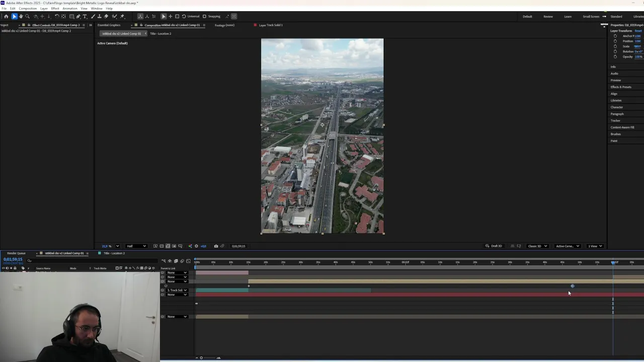The height and width of the screenshot is (362, 644).
Task: Open the bottom layer's Parent None dropdown
Action: (177, 317)
